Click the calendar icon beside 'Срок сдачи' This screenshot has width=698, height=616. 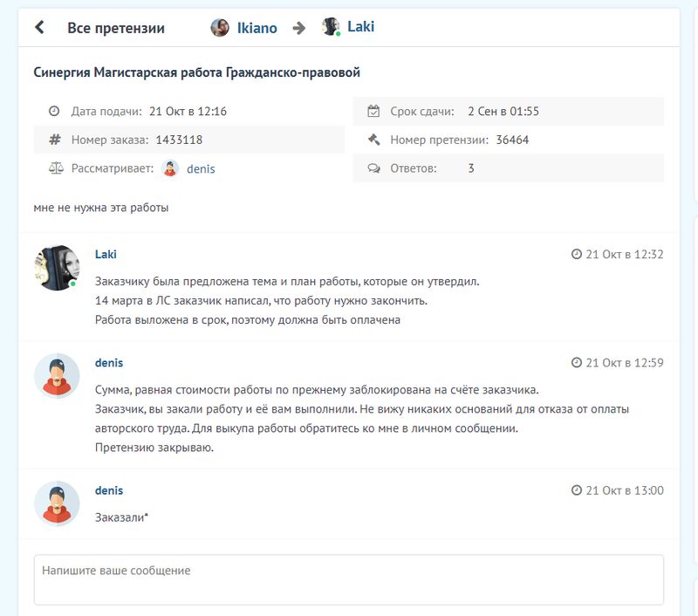[x=373, y=112]
